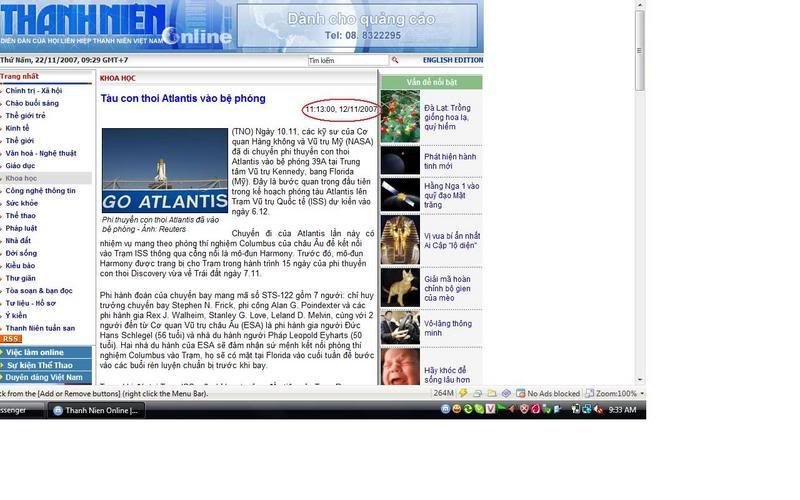Click the muted speaker volume tray icon
The width and height of the screenshot is (800, 500).
click(598, 409)
